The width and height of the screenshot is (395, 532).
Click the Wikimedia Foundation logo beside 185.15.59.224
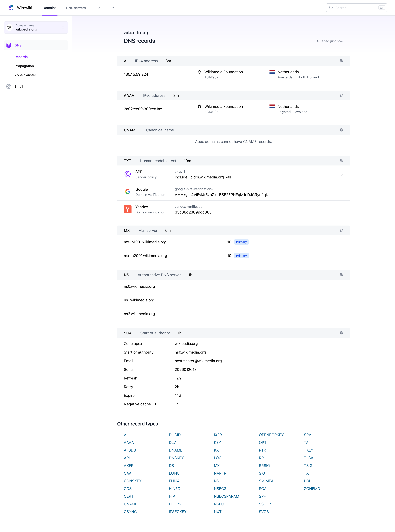[200, 72]
